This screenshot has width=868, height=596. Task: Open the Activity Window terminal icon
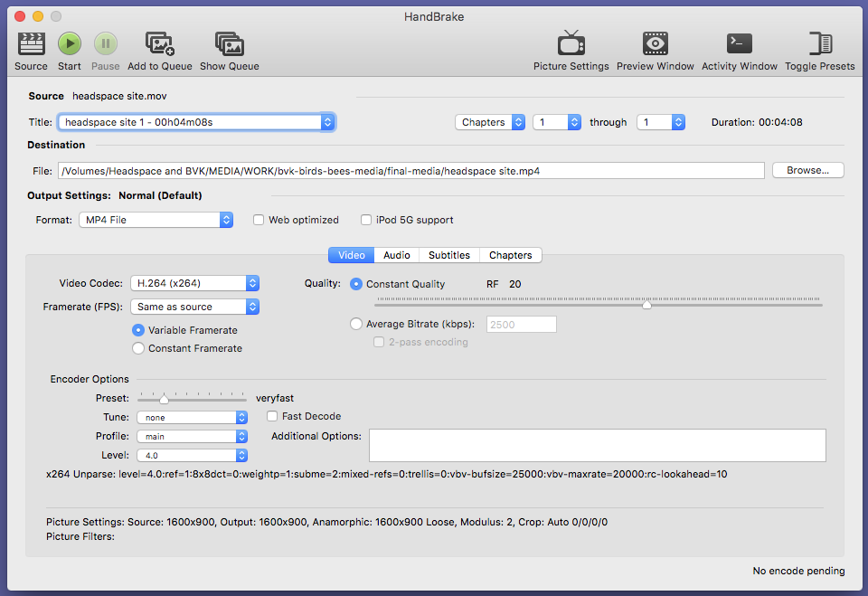pos(740,43)
